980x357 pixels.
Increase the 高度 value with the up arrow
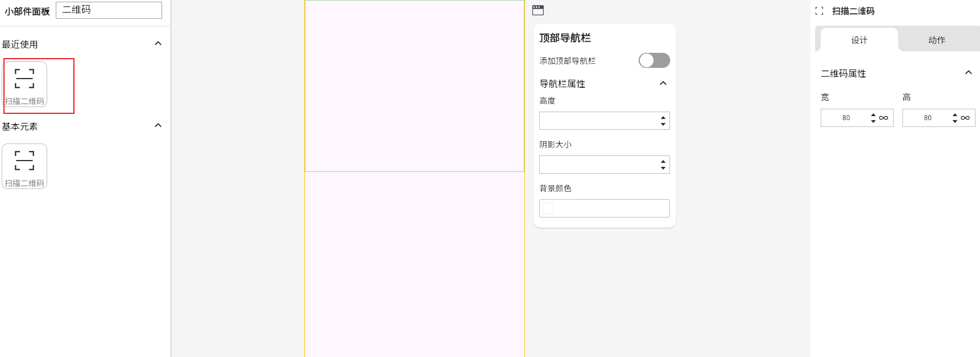(x=663, y=118)
